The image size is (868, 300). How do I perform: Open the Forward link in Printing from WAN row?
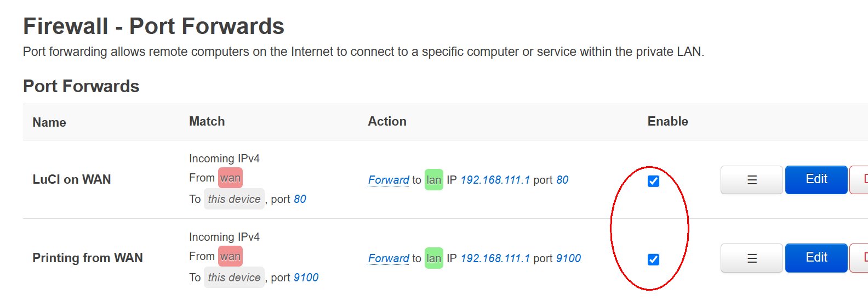[389, 258]
